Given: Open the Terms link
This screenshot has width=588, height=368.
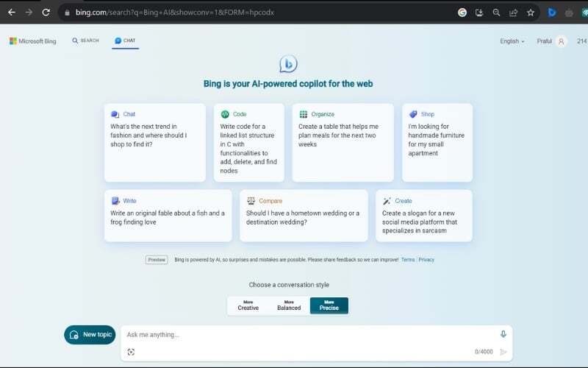Looking at the screenshot, I should click(x=408, y=260).
